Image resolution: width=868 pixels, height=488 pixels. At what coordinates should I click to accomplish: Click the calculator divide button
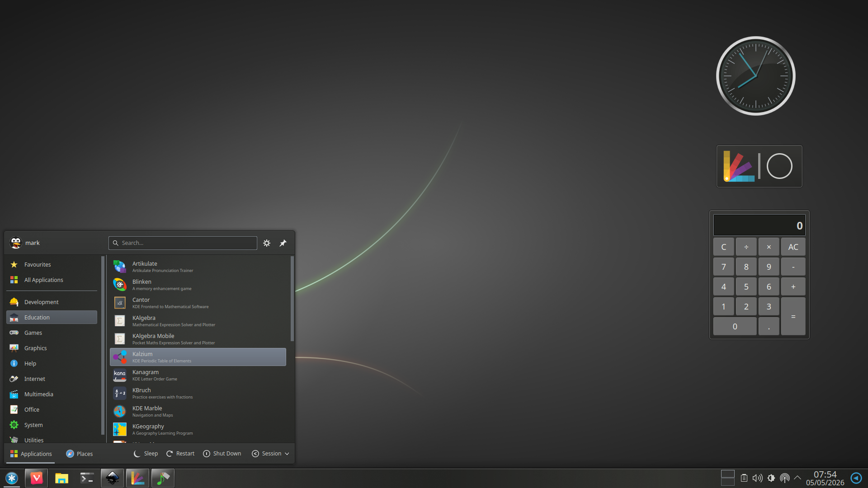coord(746,247)
